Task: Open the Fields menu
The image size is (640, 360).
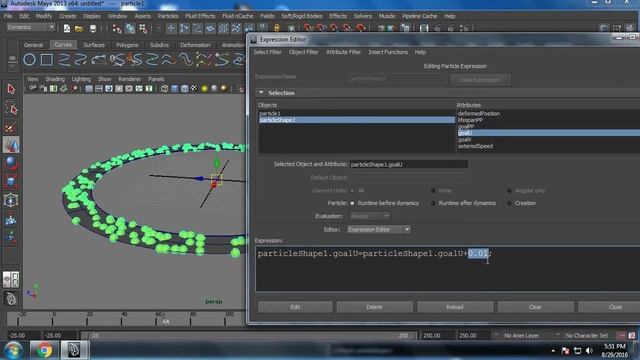Action: tap(267, 16)
